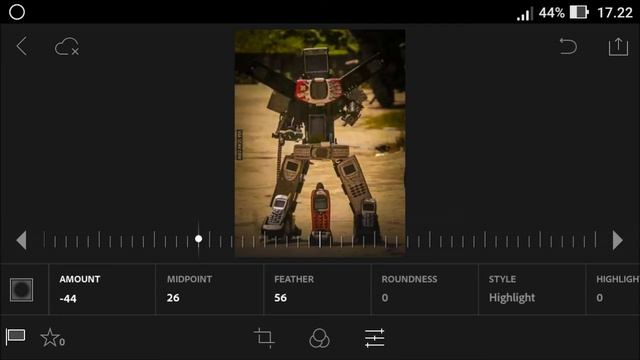This screenshot has height=360, width=640.
Task: Select the Roundness 0 parameter
Action: [424, 289]
